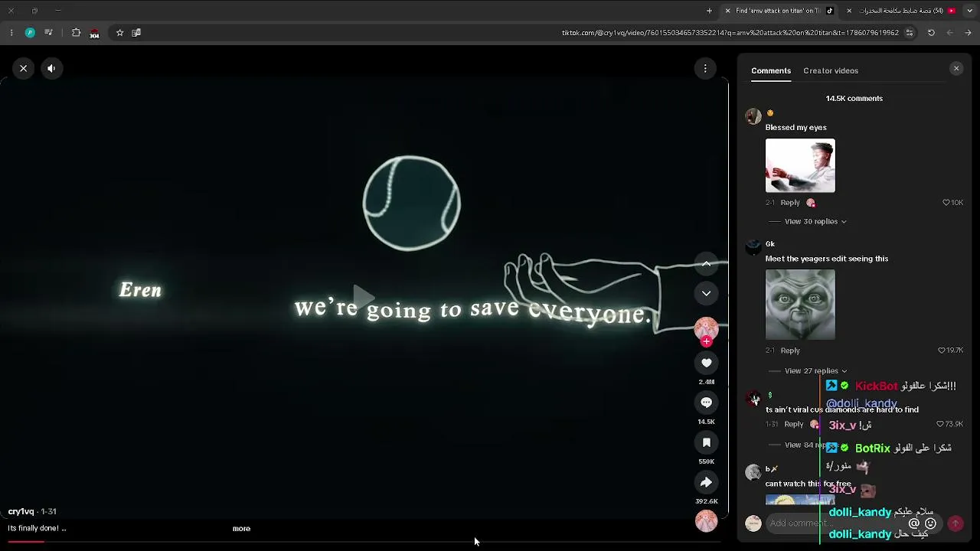Close the TikTok video viewer
This screenshot has height=551, width=980.
[24, 68]
